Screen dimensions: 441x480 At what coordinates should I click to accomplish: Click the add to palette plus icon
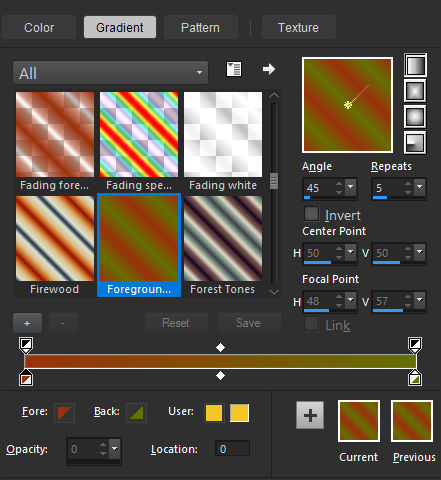[x=310, y=415]
